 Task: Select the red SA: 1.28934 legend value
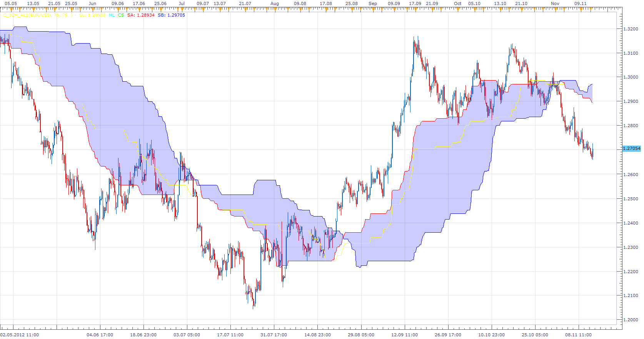141,15
